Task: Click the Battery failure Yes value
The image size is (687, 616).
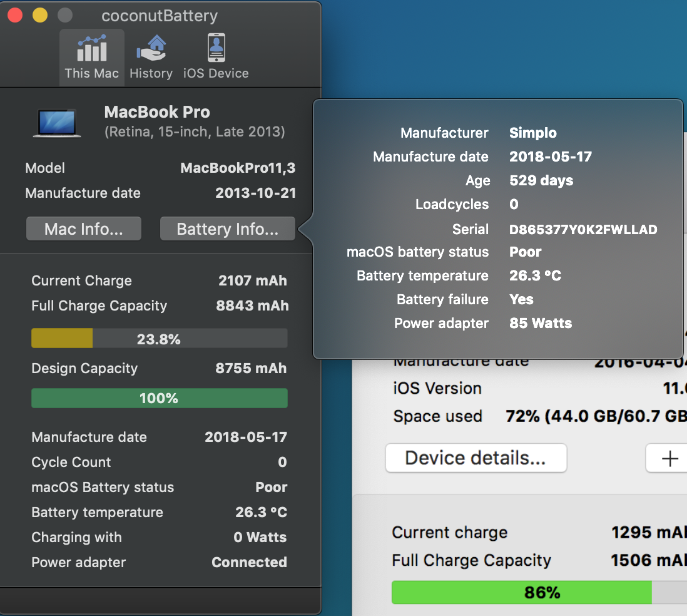Action: pyautogui.click(x=521, y=299)
